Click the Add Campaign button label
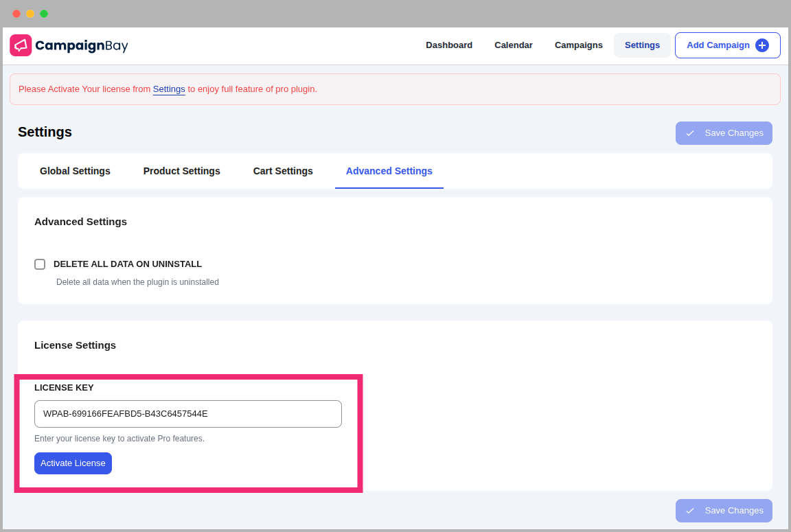 click(718, 45)
